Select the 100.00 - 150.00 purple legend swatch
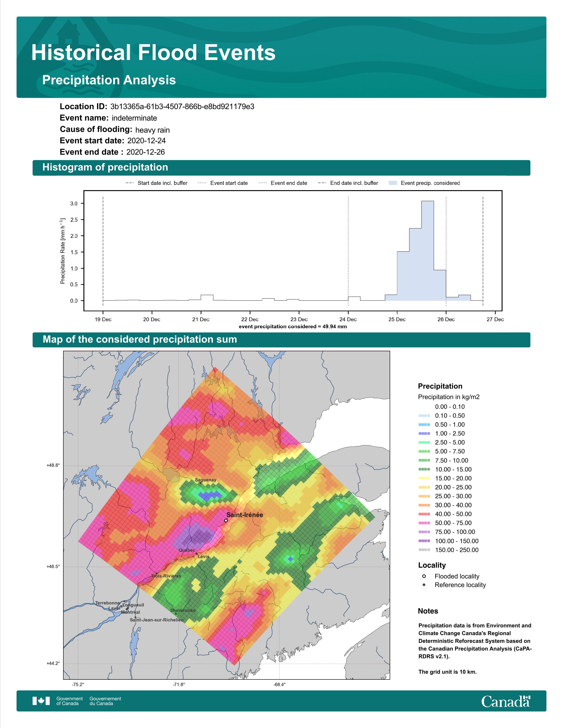 [424, 541]
